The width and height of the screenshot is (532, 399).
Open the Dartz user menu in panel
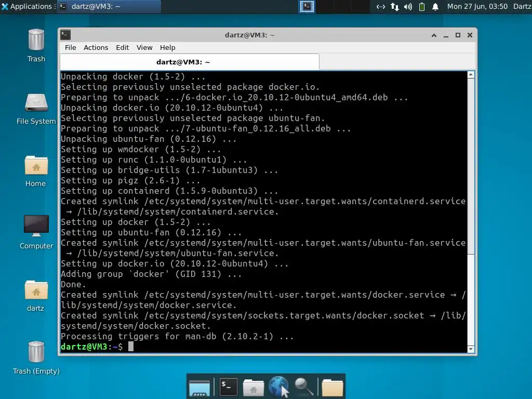tap(523, 6)
